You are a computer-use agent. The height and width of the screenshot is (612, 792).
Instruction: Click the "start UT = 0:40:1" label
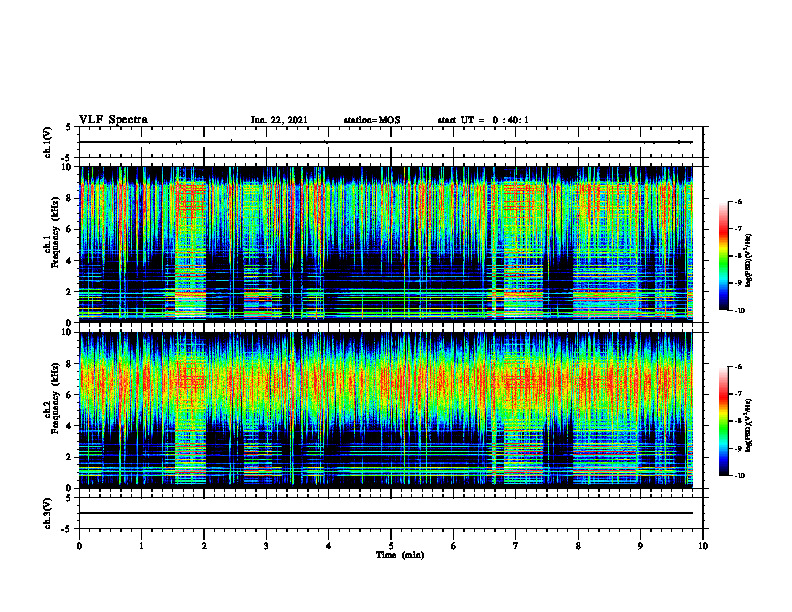pos(483,120)
